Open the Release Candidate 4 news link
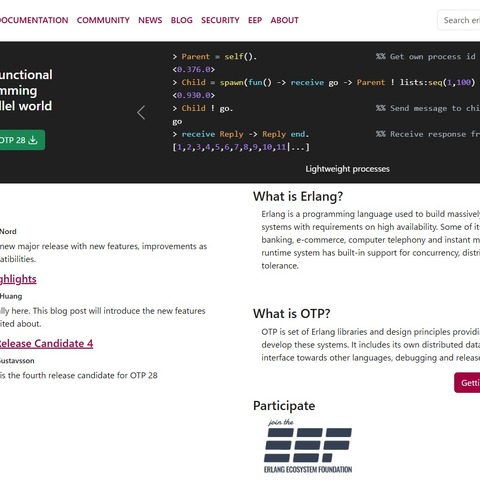This screenshot has height=480, width=480. 46,344
